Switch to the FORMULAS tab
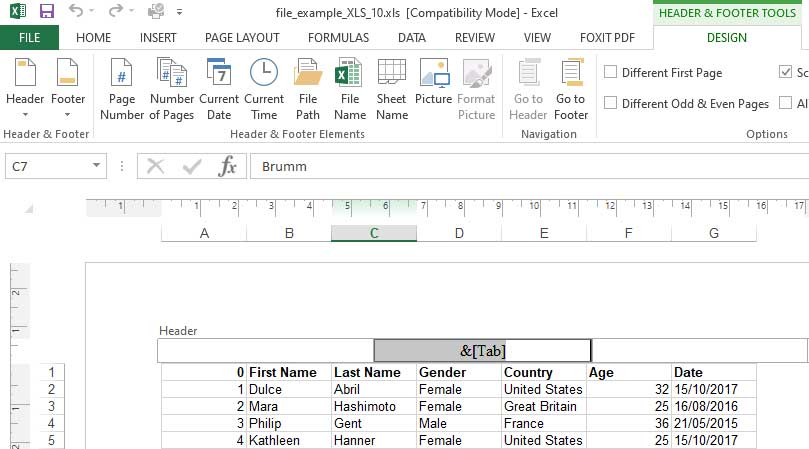Screen dimensions: 809x449 (338, 38)
